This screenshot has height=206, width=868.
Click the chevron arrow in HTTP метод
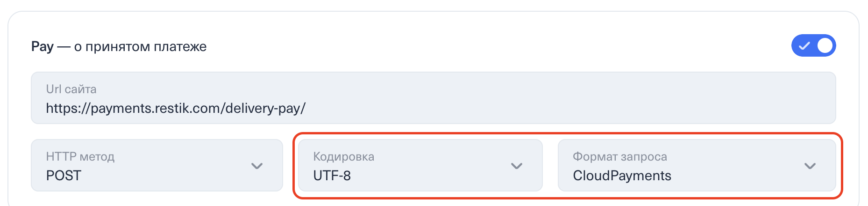(257, 166)
